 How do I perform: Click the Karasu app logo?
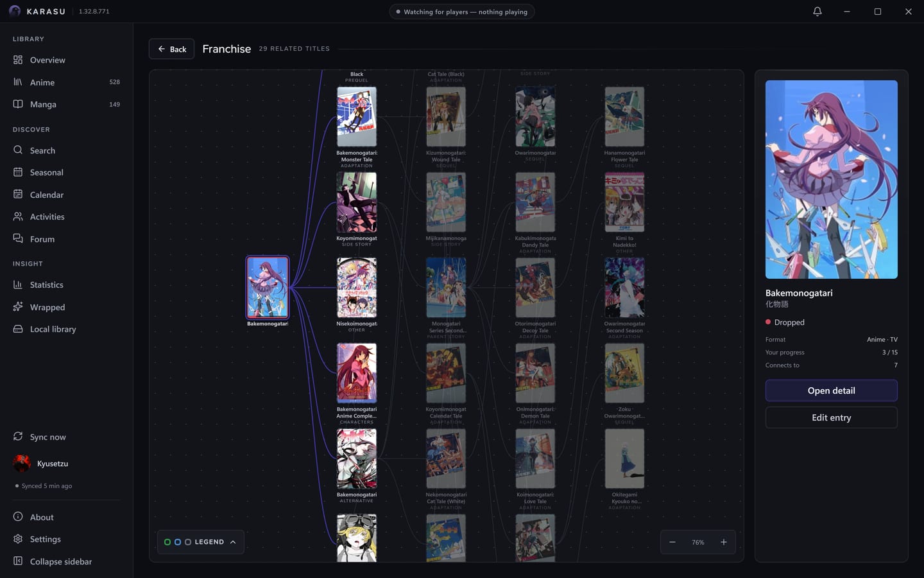[x=15, y=11]
